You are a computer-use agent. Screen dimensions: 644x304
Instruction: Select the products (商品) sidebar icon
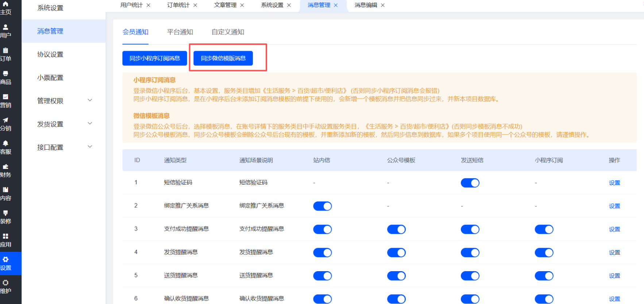pos(5,74)
